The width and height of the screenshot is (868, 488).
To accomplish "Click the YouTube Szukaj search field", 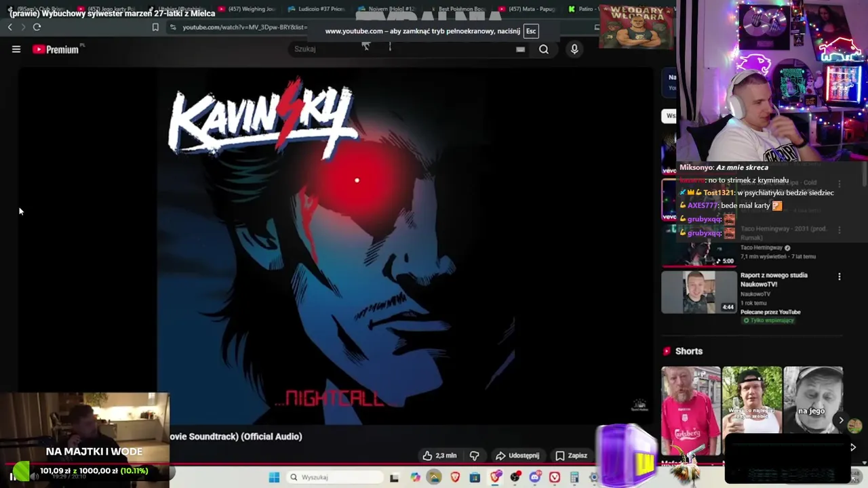I will [x=407, y=49].
